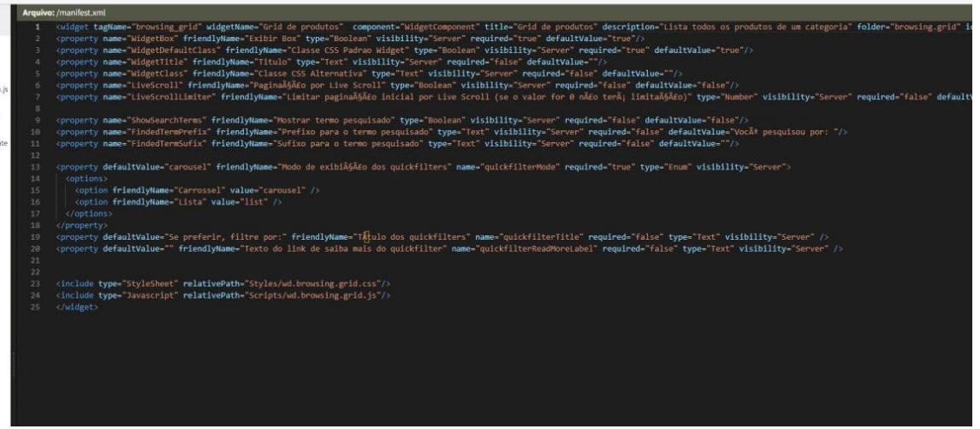Image resolution: width=980 pixels, height=429 pixels.
Task: Click type value "Javascript" on line 24
Action: [x=149, y=295]
